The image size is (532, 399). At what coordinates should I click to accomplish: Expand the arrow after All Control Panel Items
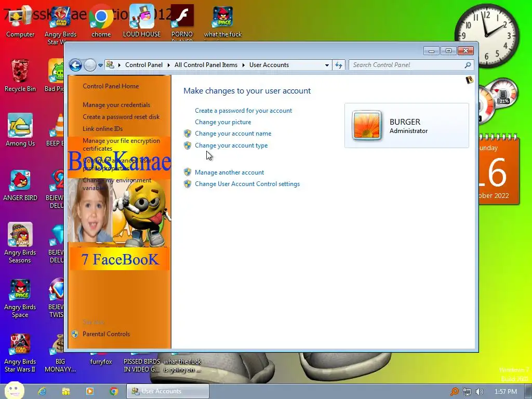point(243,65)
